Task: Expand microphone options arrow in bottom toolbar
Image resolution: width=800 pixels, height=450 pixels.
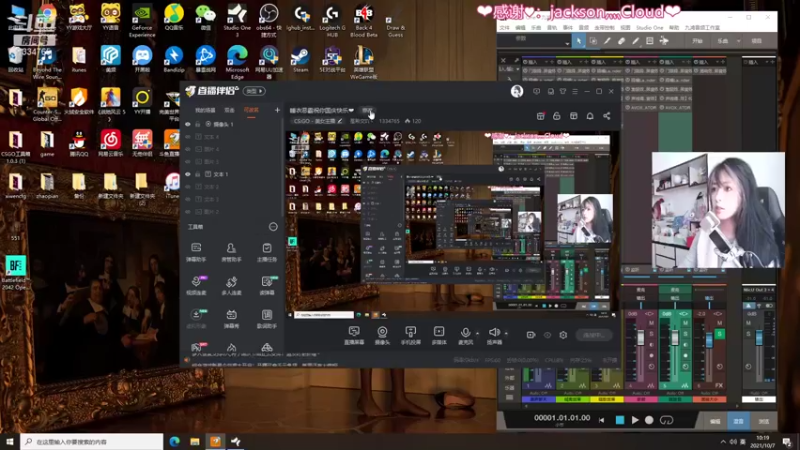Action: pos(477,333)
